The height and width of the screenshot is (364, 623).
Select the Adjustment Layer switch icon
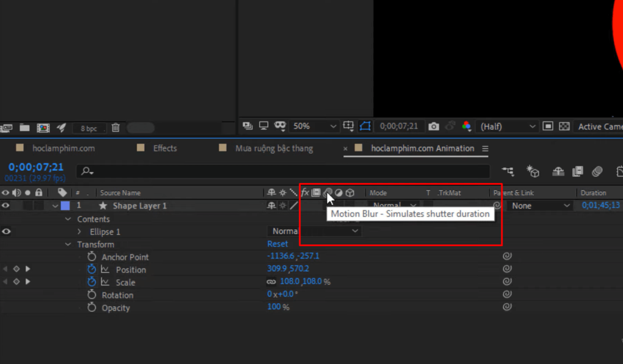tap(339, 192)
